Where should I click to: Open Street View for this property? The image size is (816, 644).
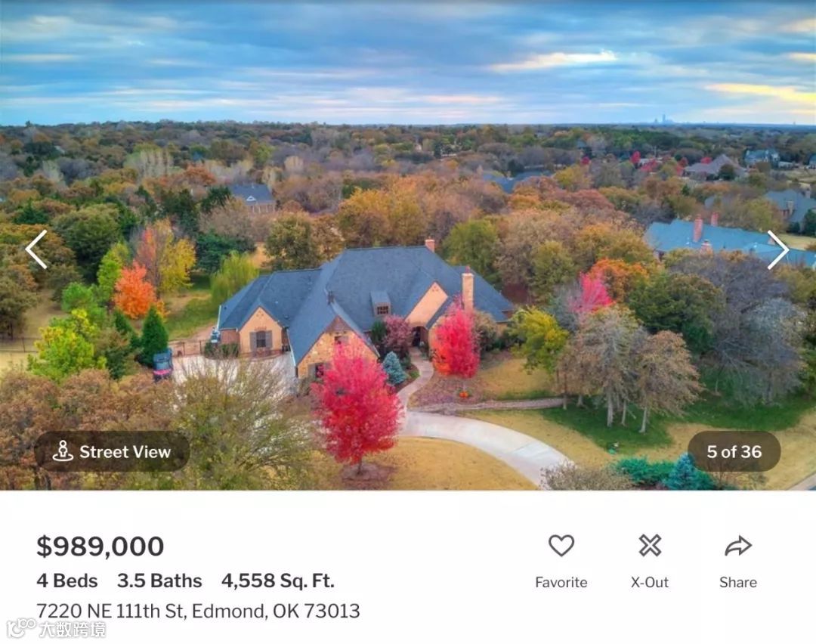click(x=112, y=451)
